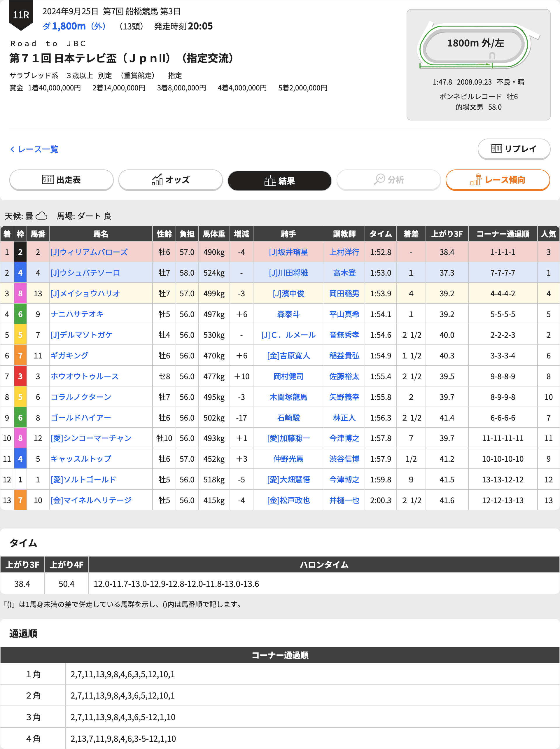This screenshot has width=560, height=749.
Task: Open jockey [J]川田将雅
Action: click(288, 273)
